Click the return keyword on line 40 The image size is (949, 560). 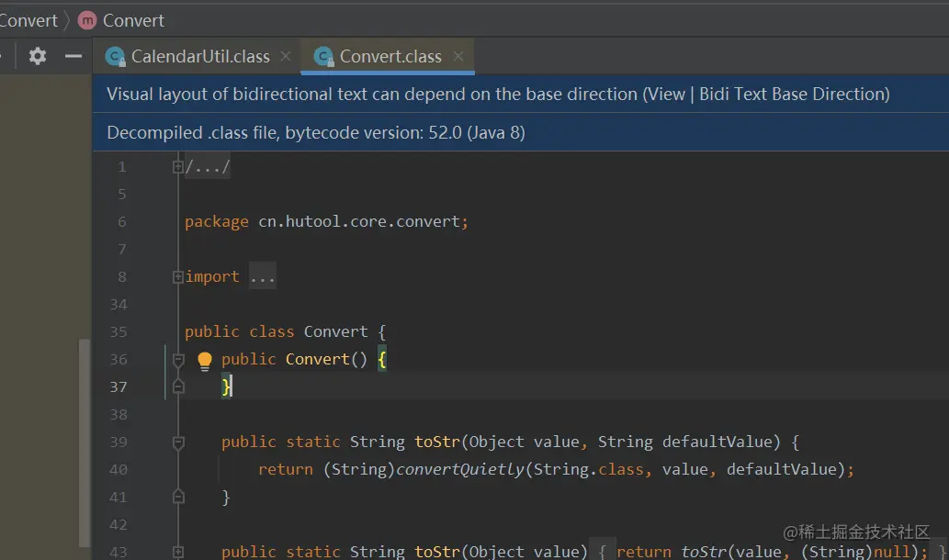[286, 469]
